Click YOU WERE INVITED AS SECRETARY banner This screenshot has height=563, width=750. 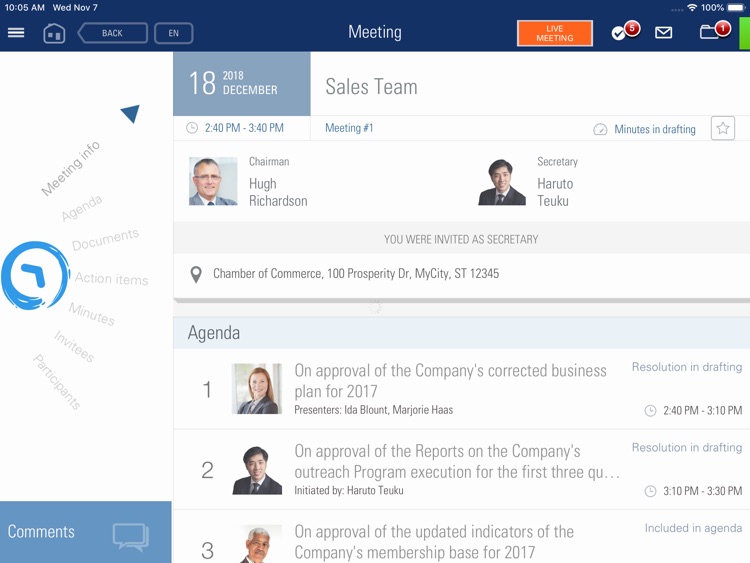(462, 239)
